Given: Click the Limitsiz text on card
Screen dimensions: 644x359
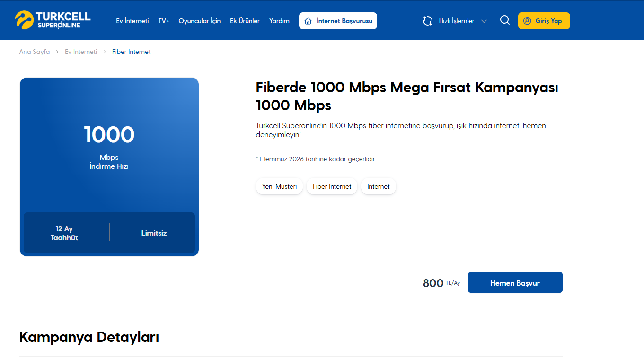Looking at the screenshot, I should coord(154,233).
